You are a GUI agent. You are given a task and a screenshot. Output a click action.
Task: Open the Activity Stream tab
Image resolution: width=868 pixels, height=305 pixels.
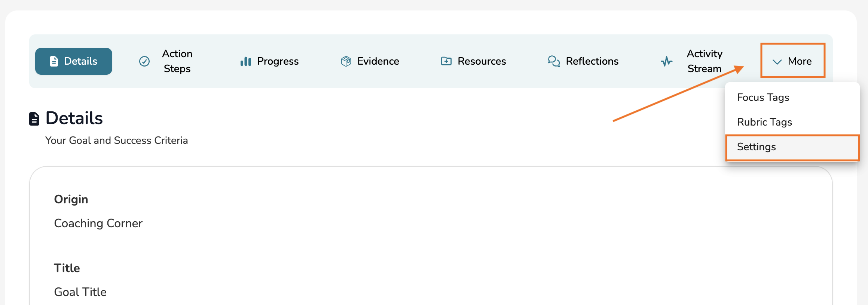pos(704,61)
